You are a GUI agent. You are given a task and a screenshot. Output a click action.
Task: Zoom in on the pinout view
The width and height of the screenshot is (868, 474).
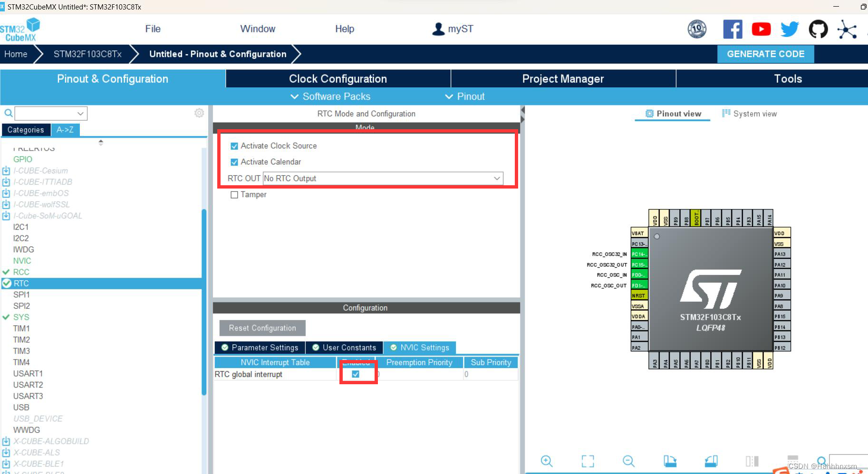(x=547, y=461)
